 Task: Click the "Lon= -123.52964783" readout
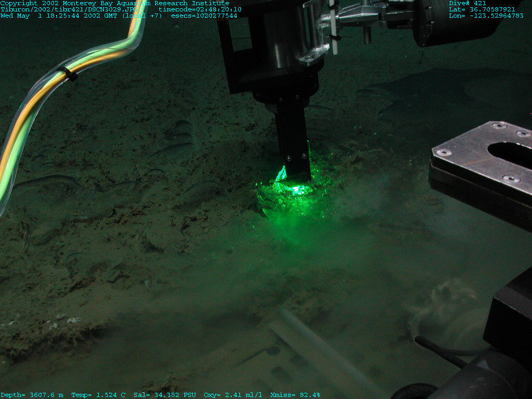tap(486, 16)
